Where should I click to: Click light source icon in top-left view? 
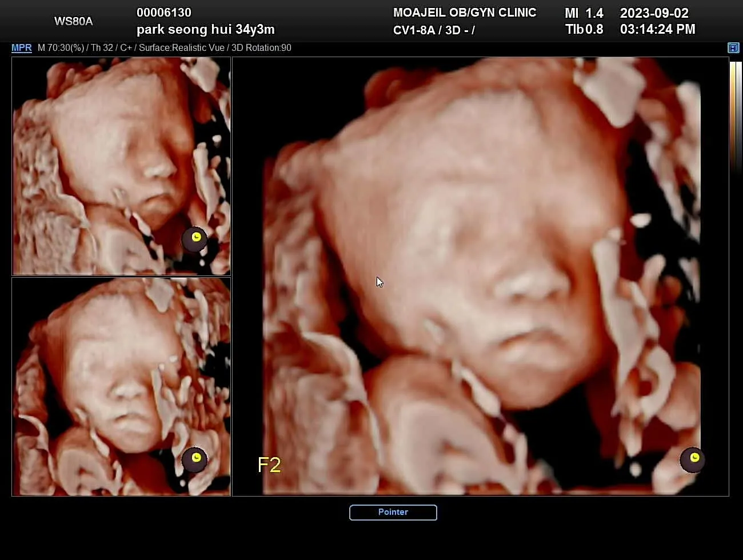click(x=195, y=238)
